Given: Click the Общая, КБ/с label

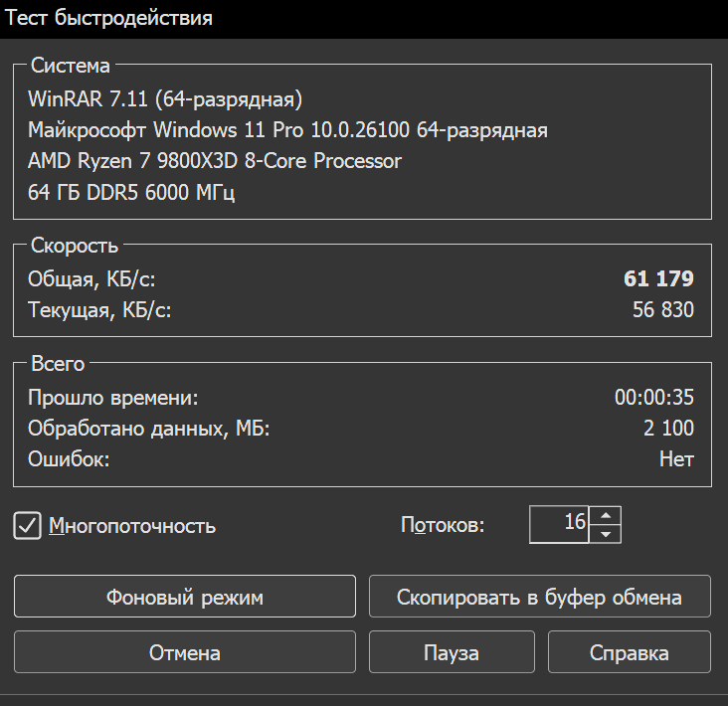Looking at the screenshot, I should click(91, 279).
